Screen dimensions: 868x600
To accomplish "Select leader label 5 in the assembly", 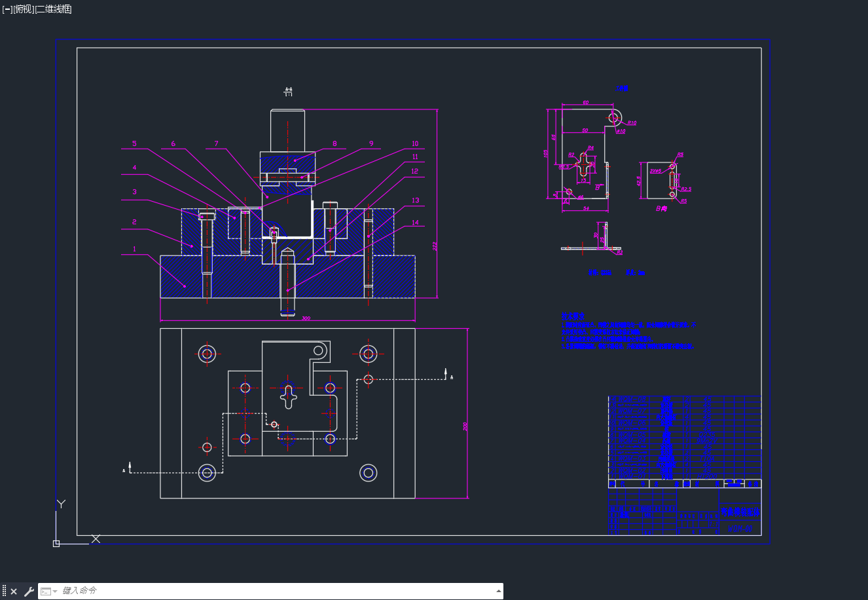I will (134, 144).
